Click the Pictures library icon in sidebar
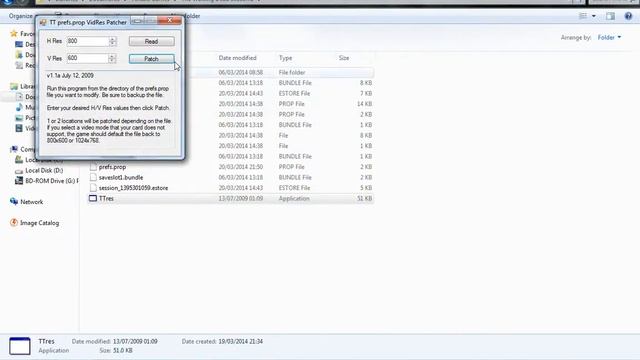Image resolution: width=640 pixels, height=360 pixels. tap(19, 118)
